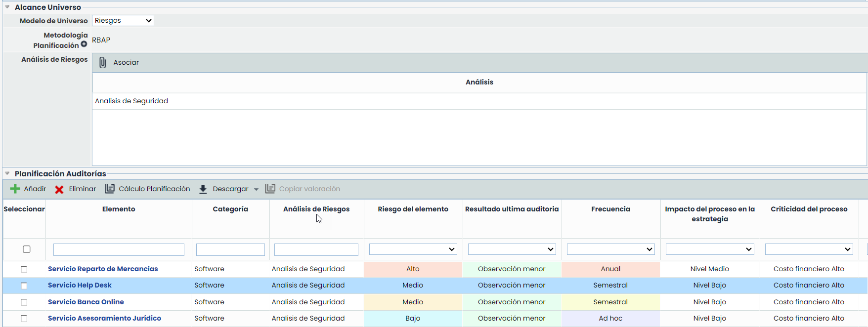
Task: Click the Cálculo Planificación icon
Action: click(110, 189)
